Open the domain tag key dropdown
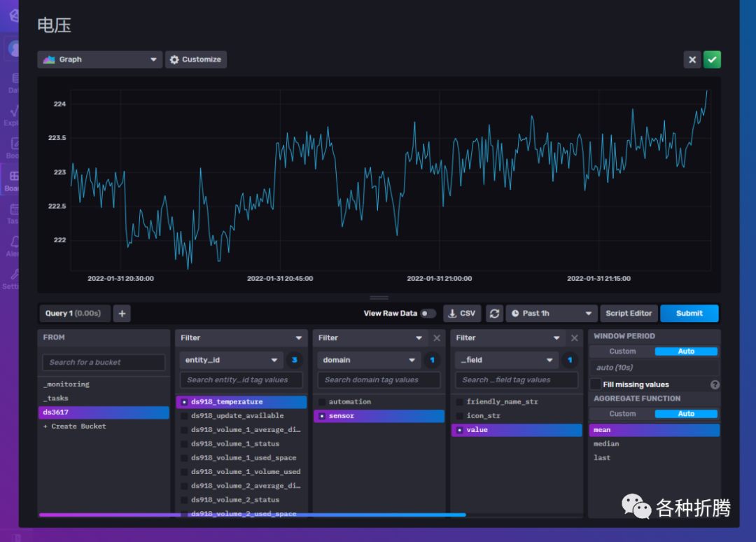Image resolution: width=756 pixels, height=542 pixels. (x=369, y=360)
